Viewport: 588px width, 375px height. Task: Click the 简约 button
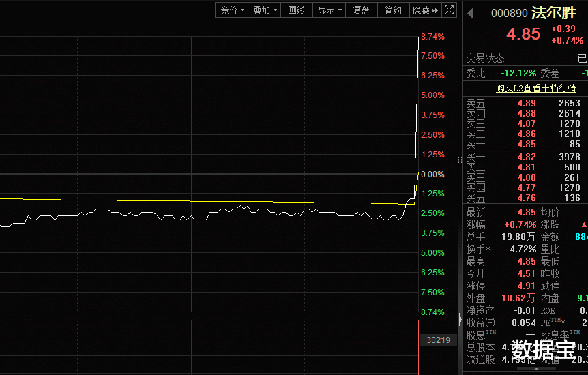click(394, 10)
